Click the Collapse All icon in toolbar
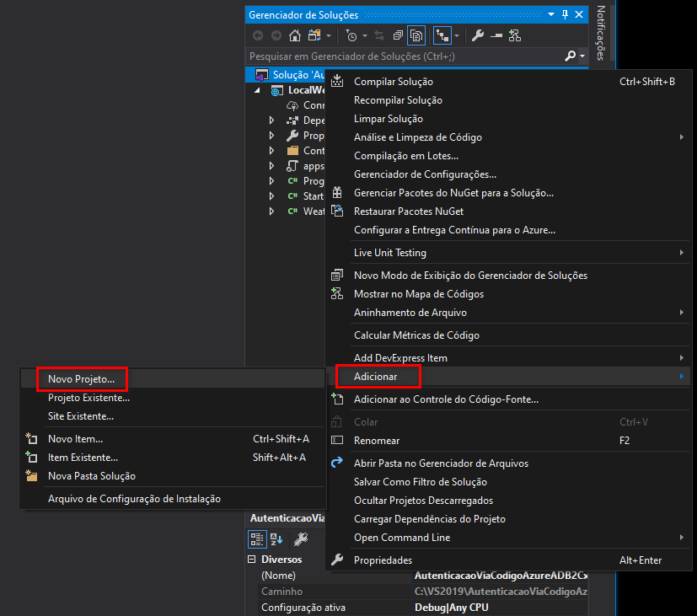This screenshot has height=616, width=697. click(398, 35)
